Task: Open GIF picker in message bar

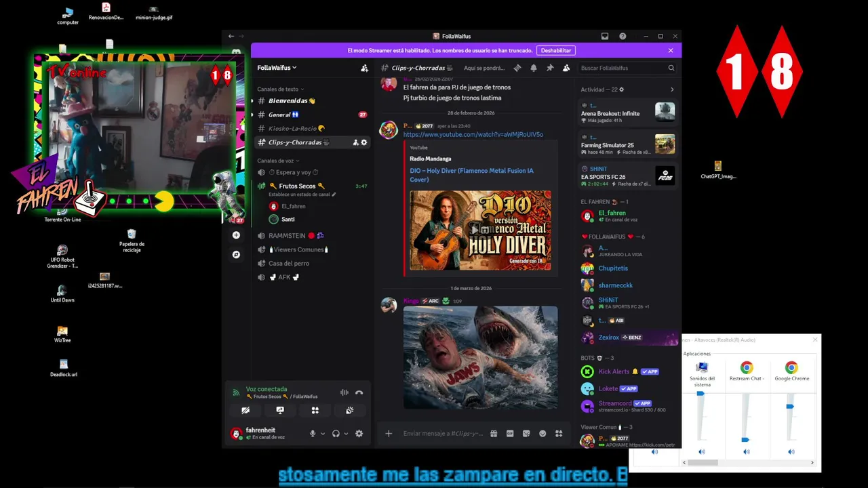Action: [x=510, y=434]
